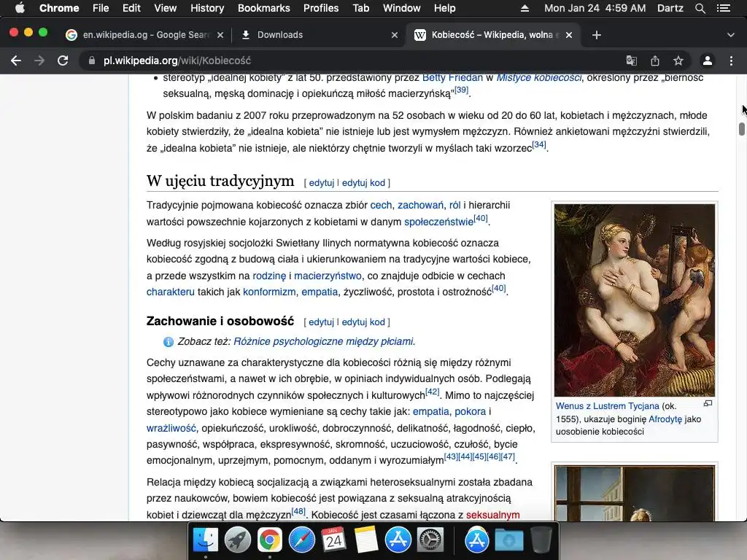Open System Preferences from the Dock
This screenshot has height=560, width=747.
[x=430, y=540]
